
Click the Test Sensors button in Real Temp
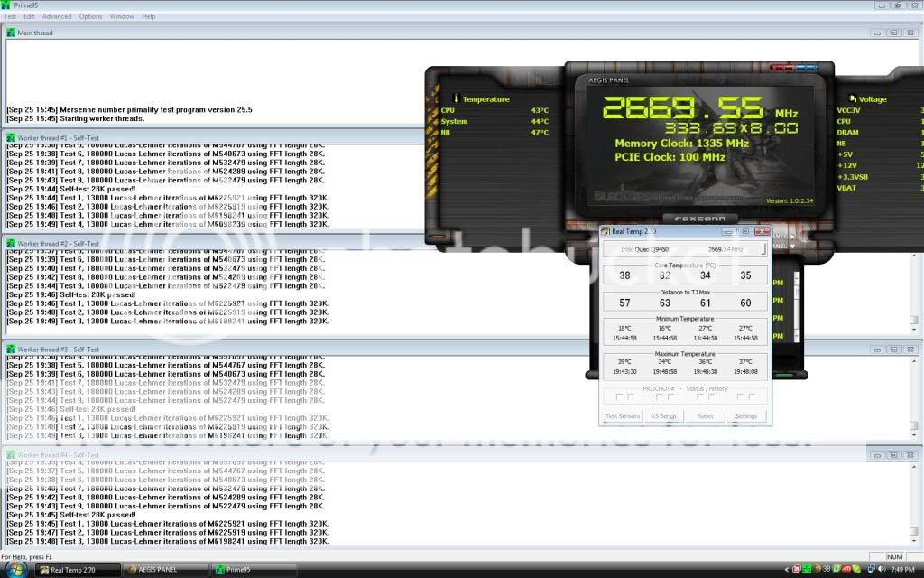point(623,415)
